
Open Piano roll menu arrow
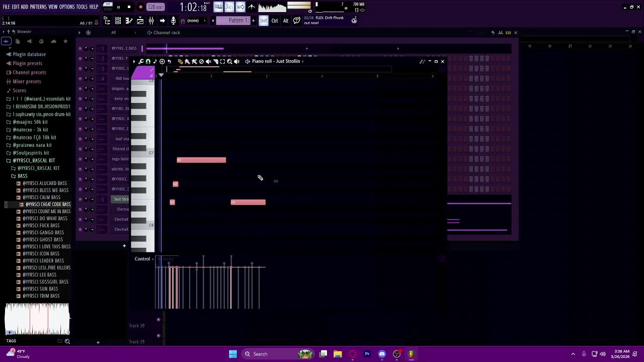[x=134, y=61]
